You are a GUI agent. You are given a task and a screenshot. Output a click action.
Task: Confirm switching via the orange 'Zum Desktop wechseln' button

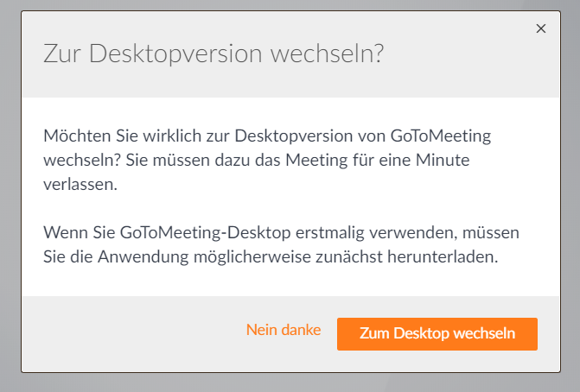[x=437, y=334]
